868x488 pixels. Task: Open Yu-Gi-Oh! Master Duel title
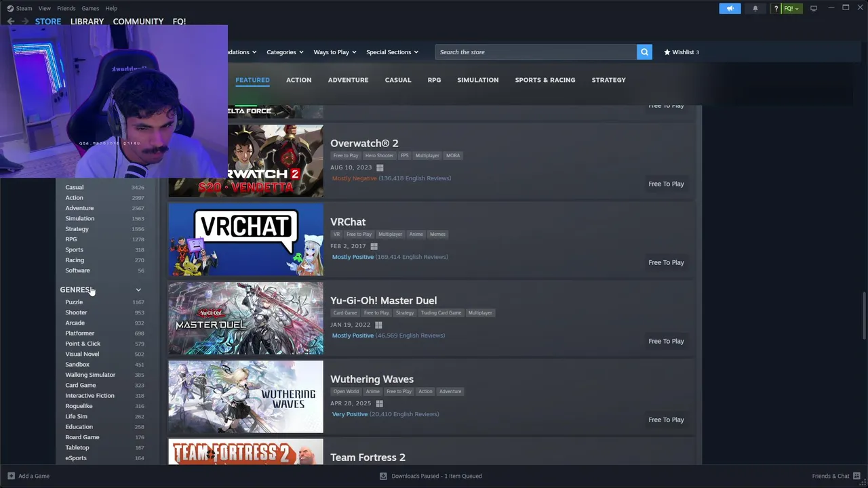[x=384, y=300]
